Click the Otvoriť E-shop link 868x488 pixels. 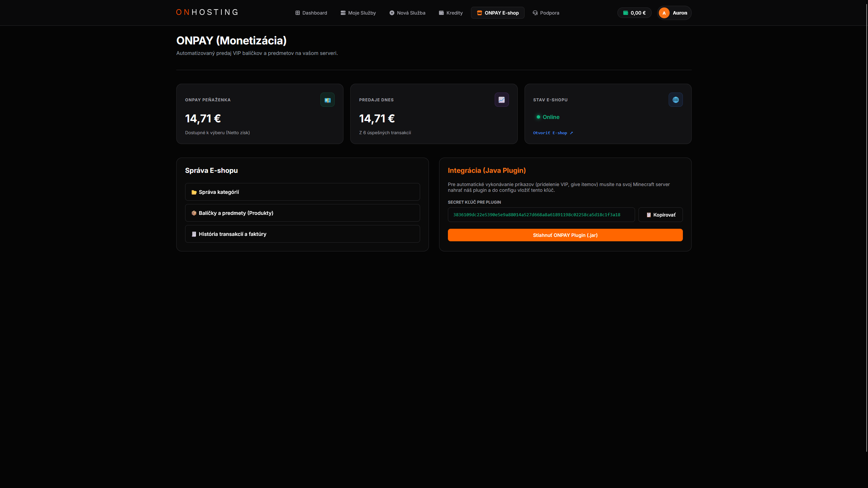(553, 133)
